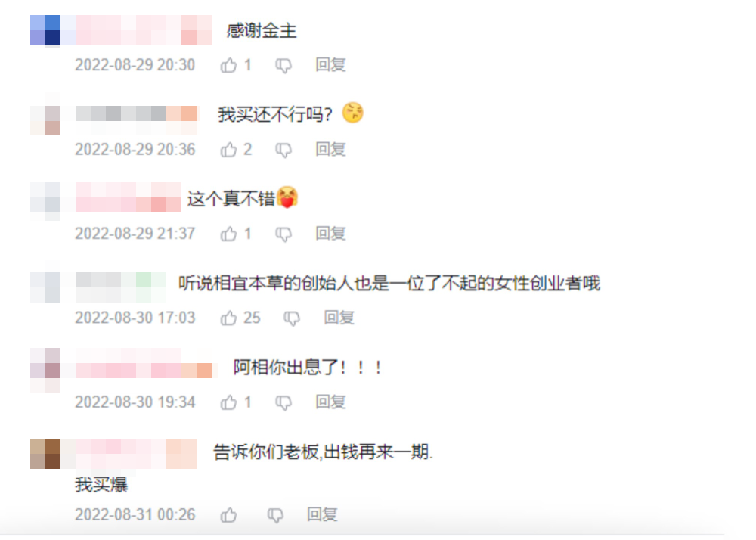Open the avatar of the 感谢金主 commenter
This screenshot has height=540, width=756.
click(45, 30)
